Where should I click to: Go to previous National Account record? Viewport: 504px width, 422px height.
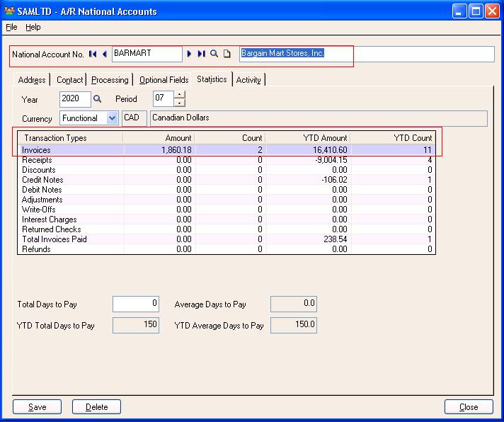coord(105,54)
